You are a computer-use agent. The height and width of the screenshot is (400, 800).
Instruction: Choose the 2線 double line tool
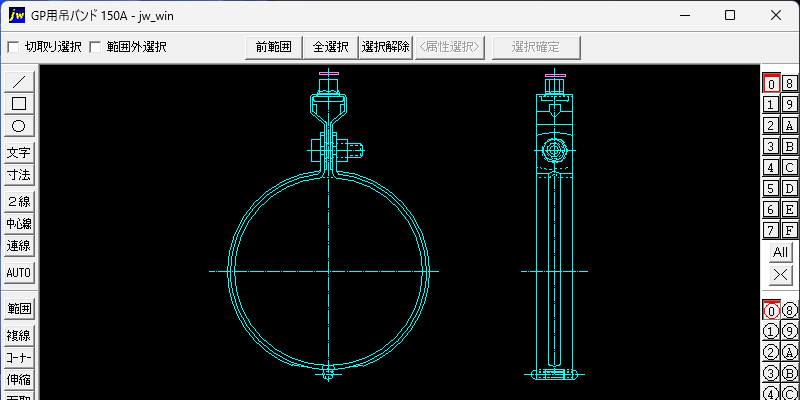tap(19, 202)
